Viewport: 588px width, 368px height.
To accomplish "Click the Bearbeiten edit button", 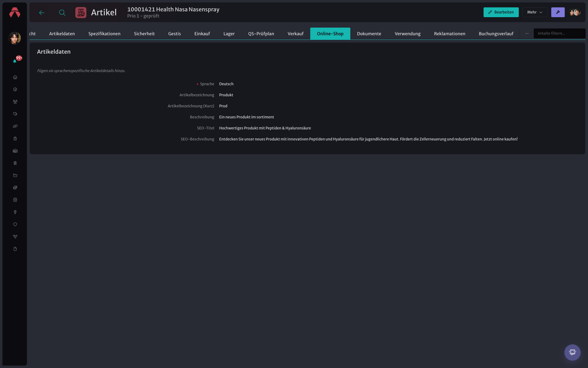I will coord(501,12).
